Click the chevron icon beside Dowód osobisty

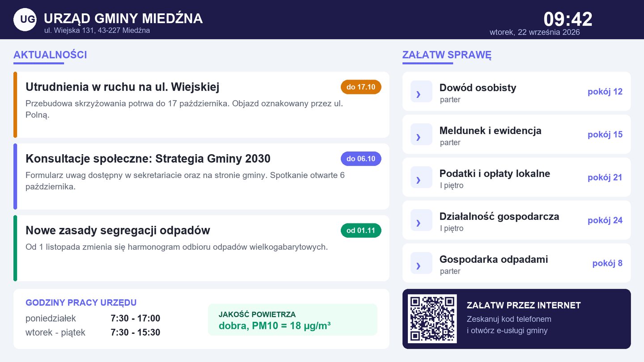click(421, 92)
